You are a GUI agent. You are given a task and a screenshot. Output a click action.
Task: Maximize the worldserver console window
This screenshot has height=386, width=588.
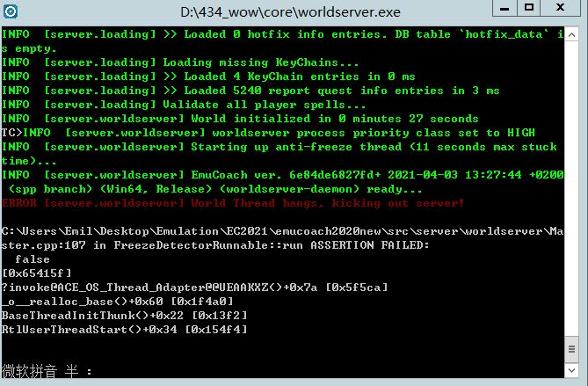[529, 8]
